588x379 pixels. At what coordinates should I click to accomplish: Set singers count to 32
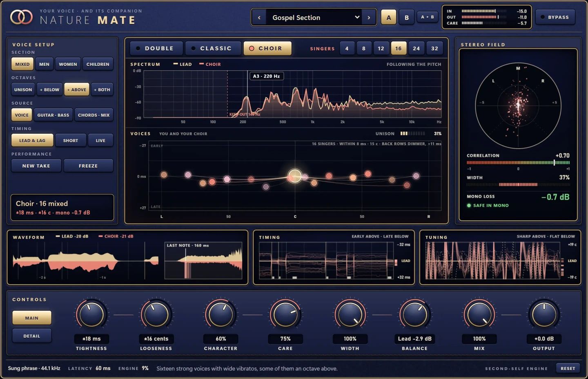tap(434, 48)
